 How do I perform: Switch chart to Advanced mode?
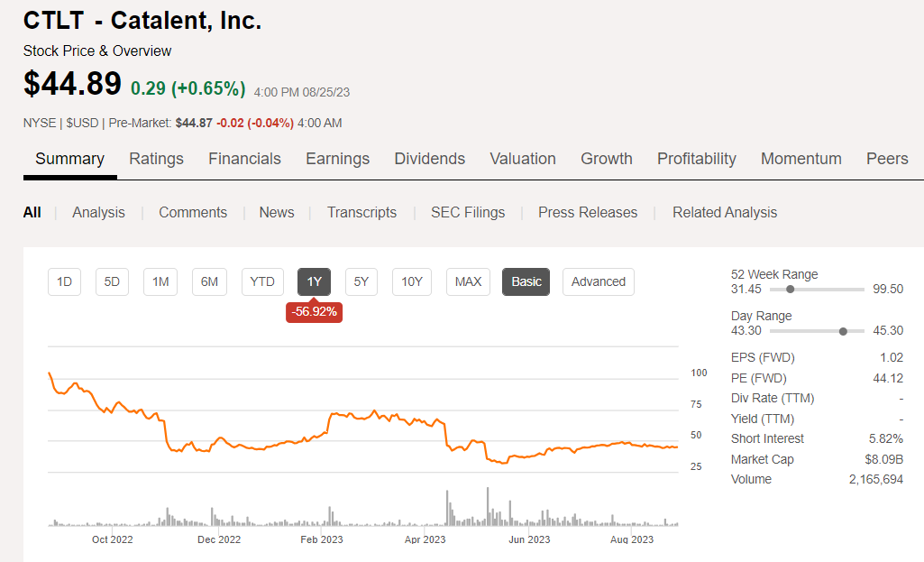coord(598,281)
